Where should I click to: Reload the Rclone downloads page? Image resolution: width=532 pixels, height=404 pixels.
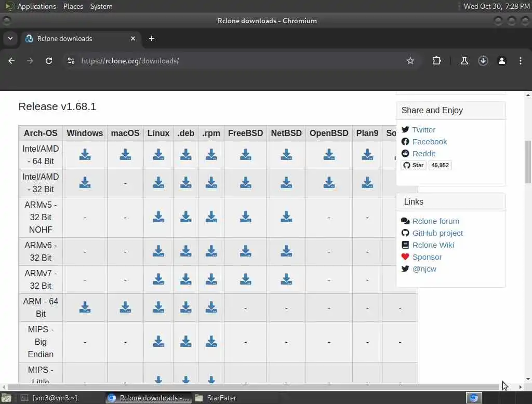[49, 61]
